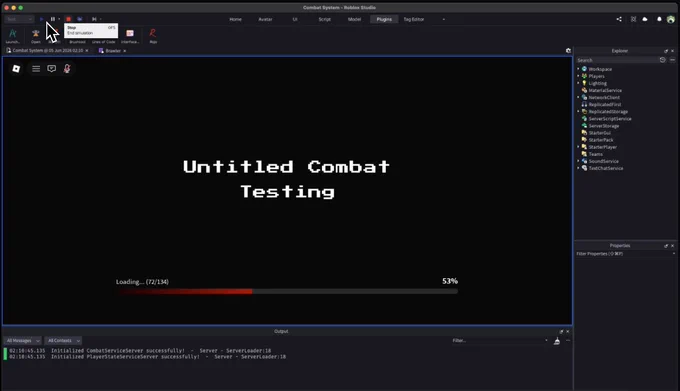Click the Filter Properties field
680x391 pixels.
tap(624, 254)
